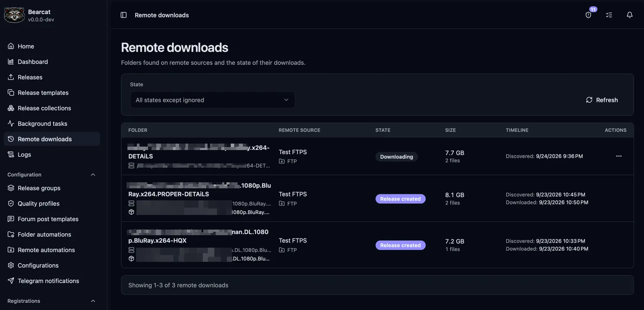Screen dimensions: 644x310
Task: Click the 7.7 GB size value
Action: click(455, 153)
